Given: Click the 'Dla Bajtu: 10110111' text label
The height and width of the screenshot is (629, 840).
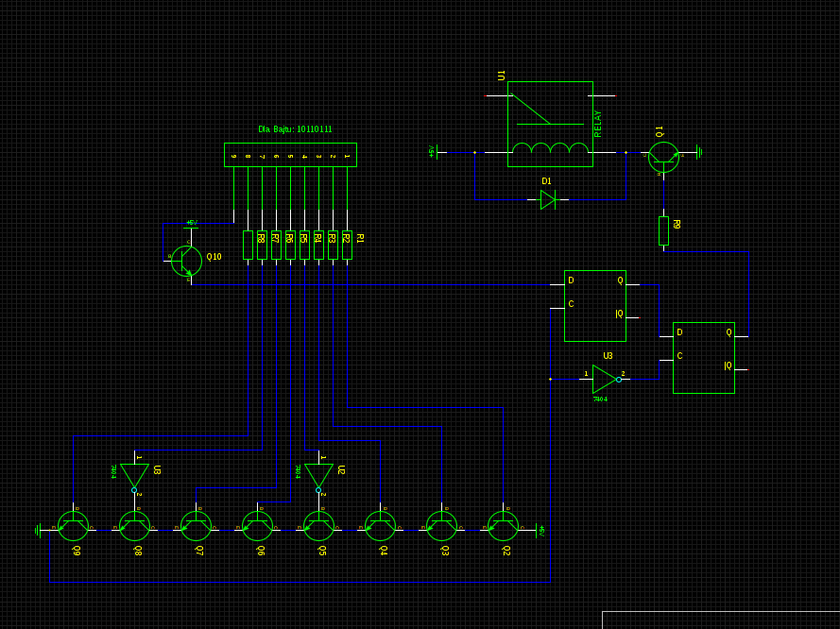Looking at the screenshot, I should [x=295, y=129].
